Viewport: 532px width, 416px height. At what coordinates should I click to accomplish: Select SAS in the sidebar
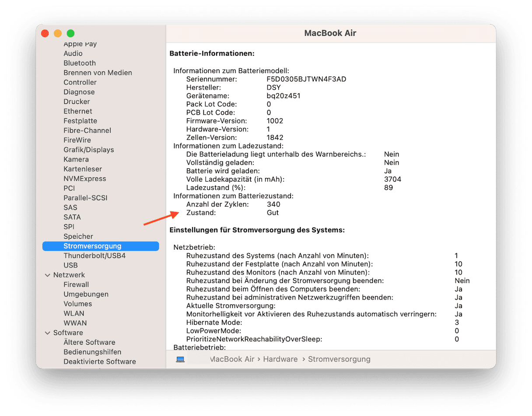pos(70,208)
